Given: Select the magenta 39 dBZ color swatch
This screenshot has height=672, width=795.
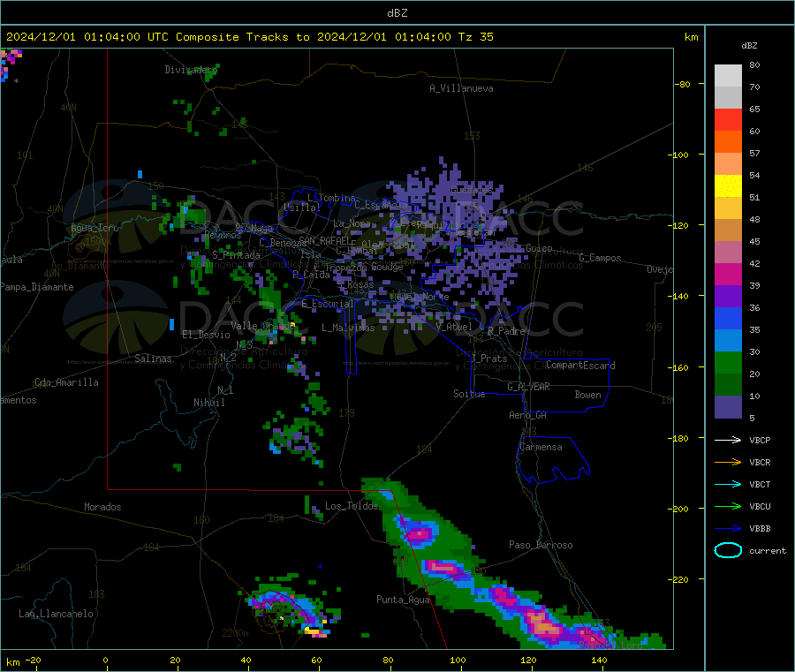Looking at the screenshot, I should [728, 274].
